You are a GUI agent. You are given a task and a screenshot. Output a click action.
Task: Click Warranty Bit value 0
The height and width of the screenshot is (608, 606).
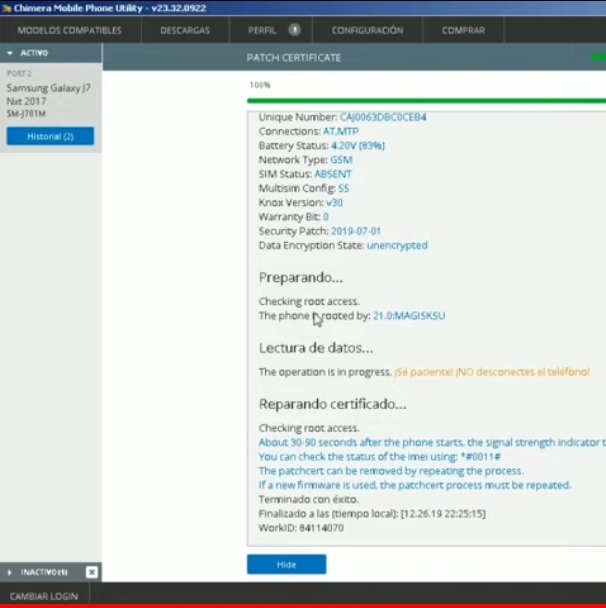point(326,217)
